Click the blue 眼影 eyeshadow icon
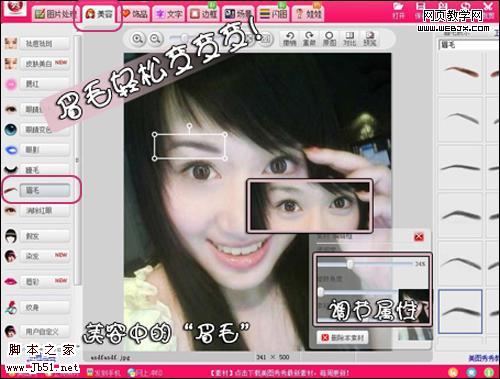The image size is (500, 379). tap(11, 150)
